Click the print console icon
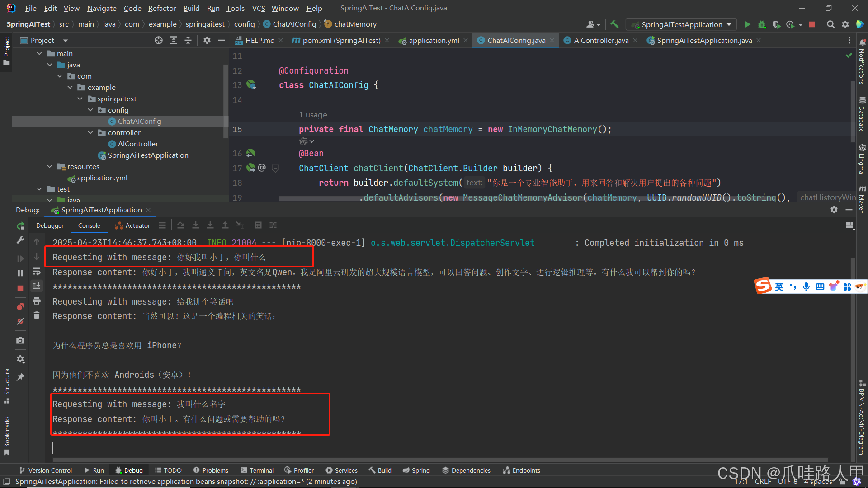 point(37,300)
